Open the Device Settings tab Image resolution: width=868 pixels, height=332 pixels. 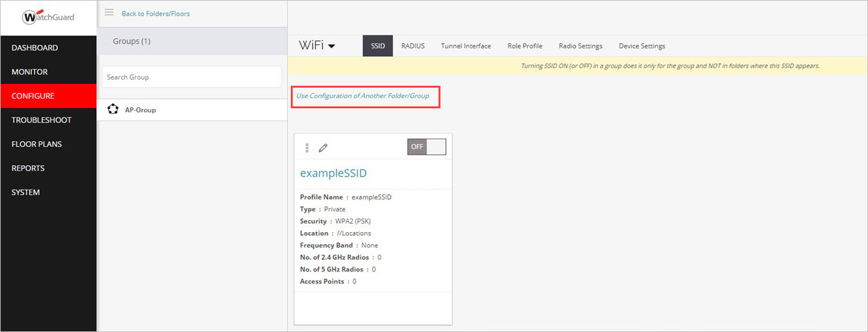coord(642,46)
